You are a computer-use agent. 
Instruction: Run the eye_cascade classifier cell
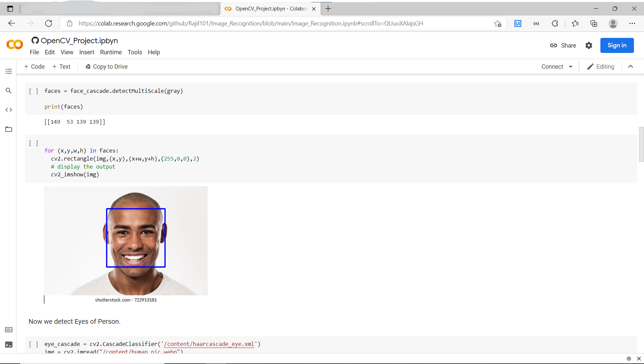(x=34, y=344)
